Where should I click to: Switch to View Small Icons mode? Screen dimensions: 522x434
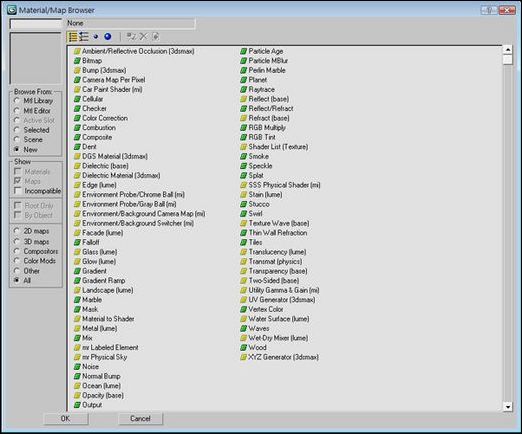pyautogui.click(x=96, y=37)
